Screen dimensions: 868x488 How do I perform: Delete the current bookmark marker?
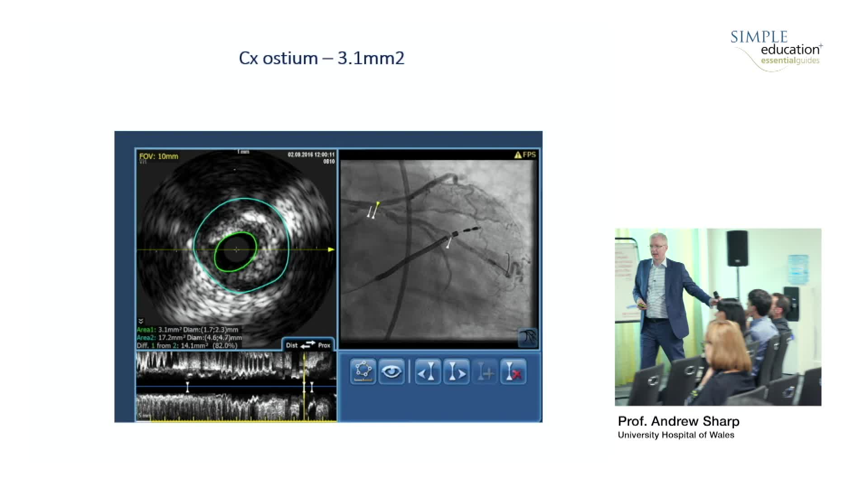coord(514,372)
